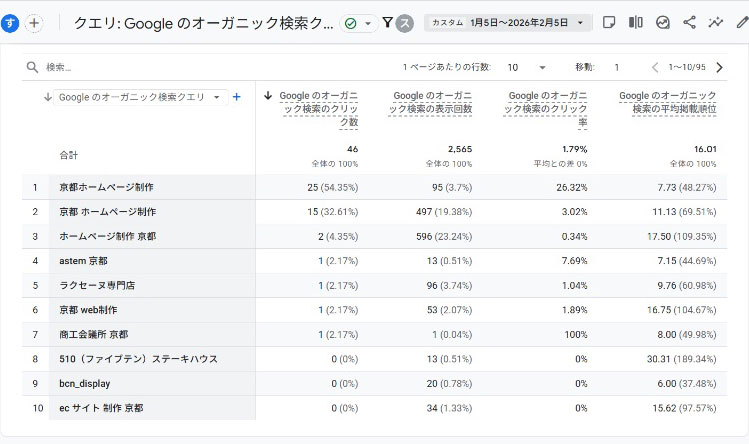Image resolution: width=749 pixels, height=444 pixels.
Task: Sort by the dimension column arrow
Action: (47, 97)
